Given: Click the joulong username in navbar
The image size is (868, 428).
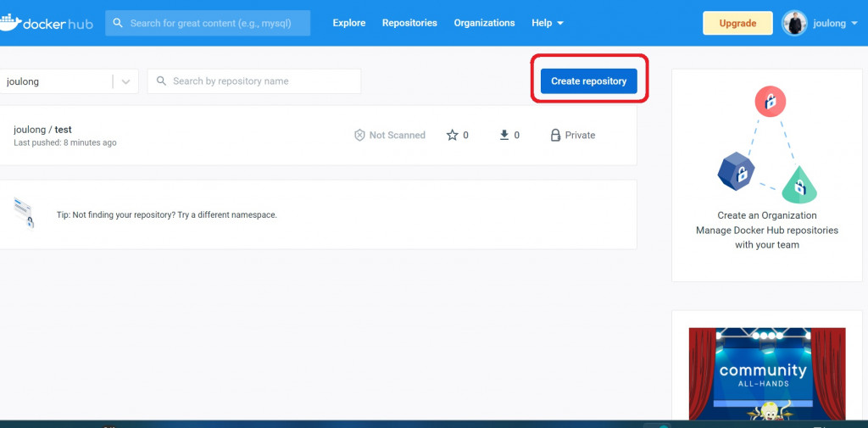Looking at the screenshot, I should coord(829,23).
